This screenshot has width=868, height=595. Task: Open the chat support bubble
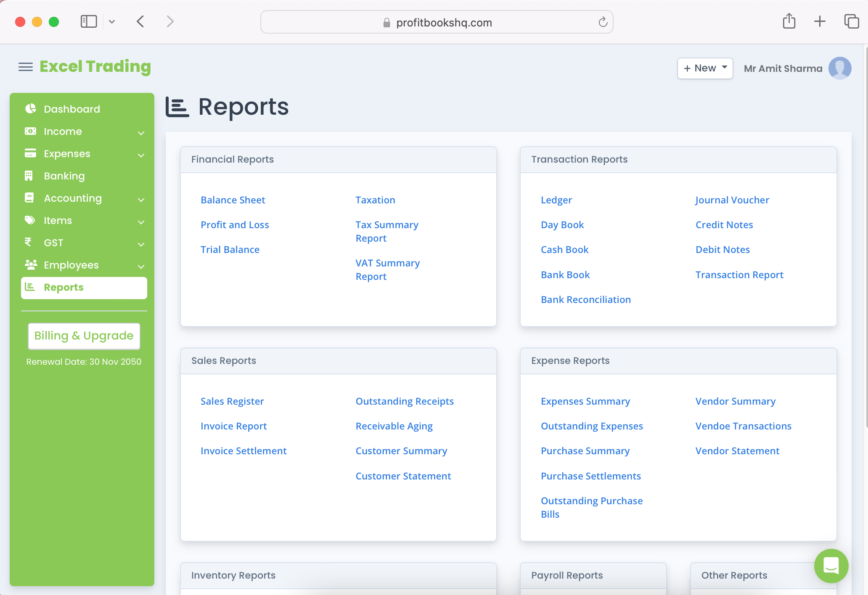point(831,566)
